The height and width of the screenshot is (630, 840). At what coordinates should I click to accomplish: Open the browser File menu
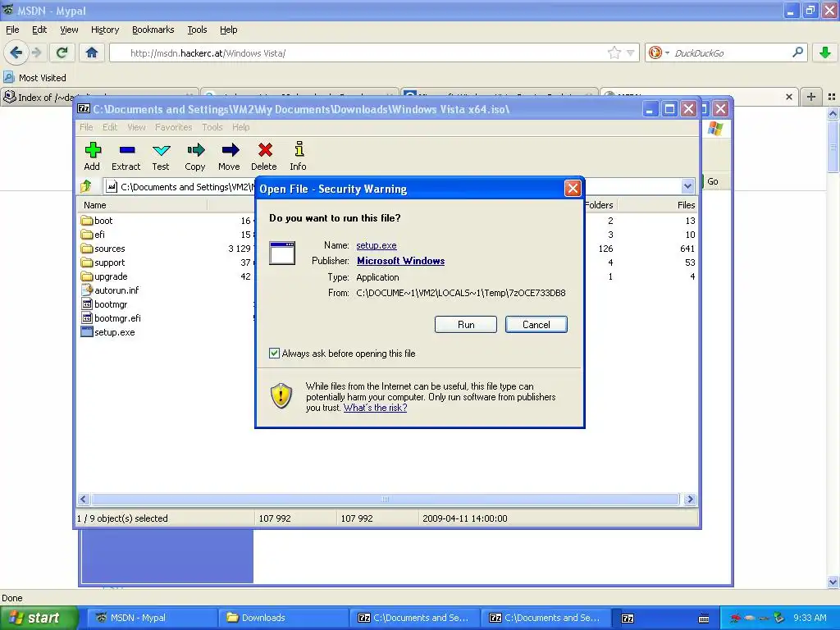tap(12, 30)
